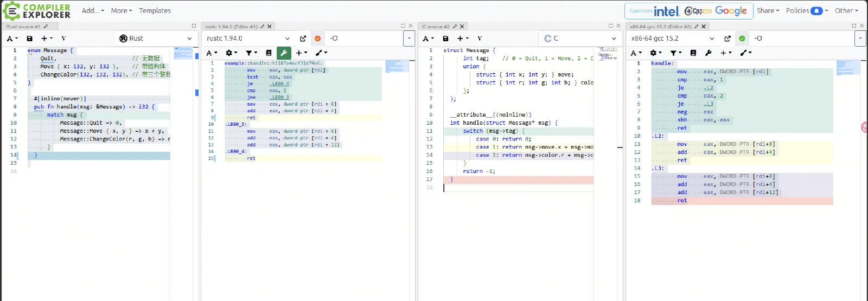Viewport: 868px width, 301px height.
Task: Maximize the rustc 1.94.0 compiler pane
Action: pyautogui.click(x=403, y=25)
